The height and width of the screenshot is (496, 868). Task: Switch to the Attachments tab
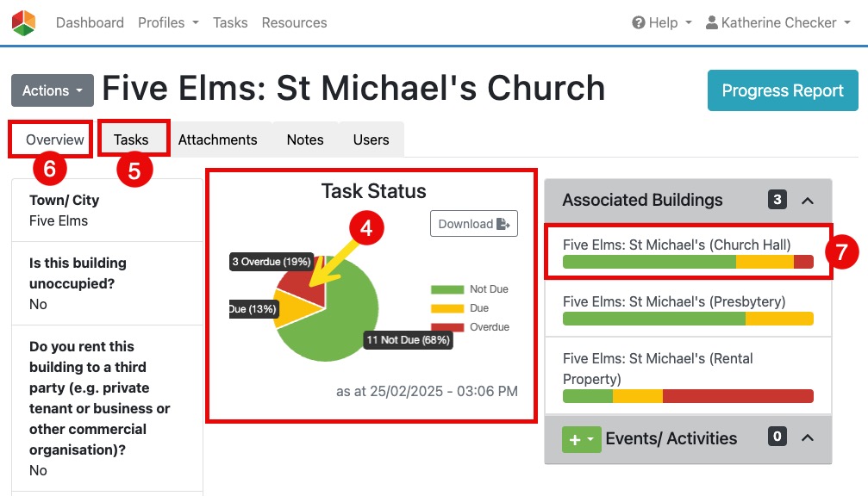pos(218,139)
